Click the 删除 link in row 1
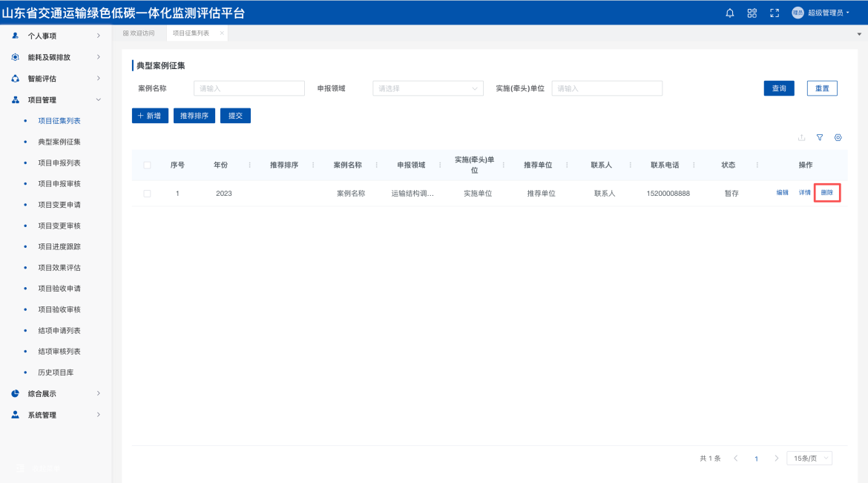Image resolution: width=868 pixels, height=483 pixels. pos(827,193)
